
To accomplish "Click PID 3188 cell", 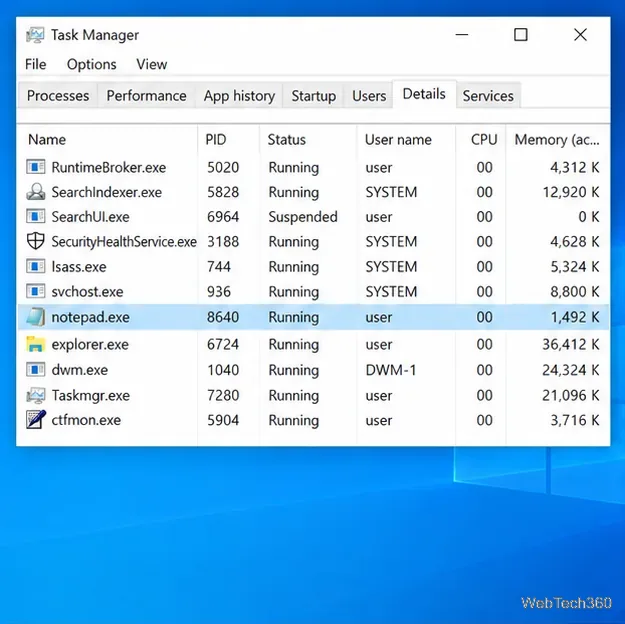I will pos(223,242).
